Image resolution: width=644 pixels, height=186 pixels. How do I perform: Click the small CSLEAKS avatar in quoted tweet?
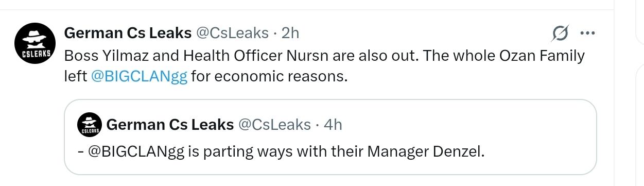(x=90, y=125)
